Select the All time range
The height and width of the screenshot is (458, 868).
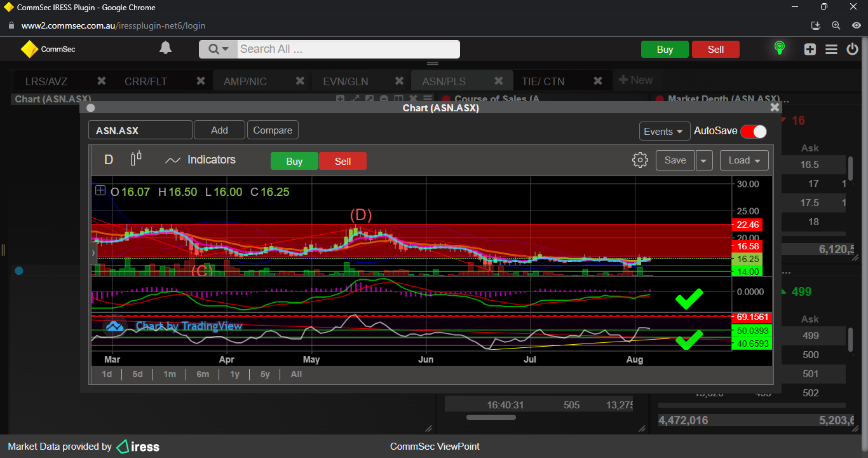tap(296, 374)
